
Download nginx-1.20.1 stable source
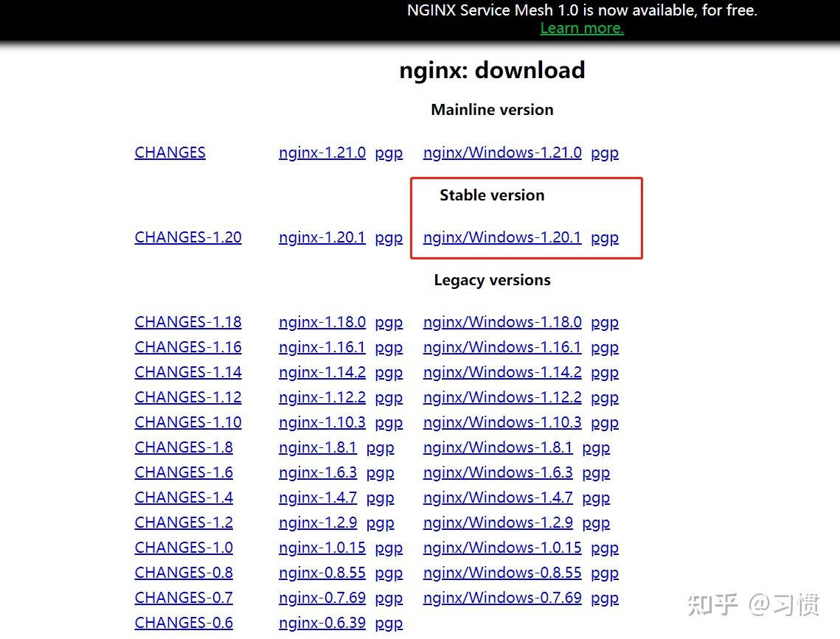(322, 237)
